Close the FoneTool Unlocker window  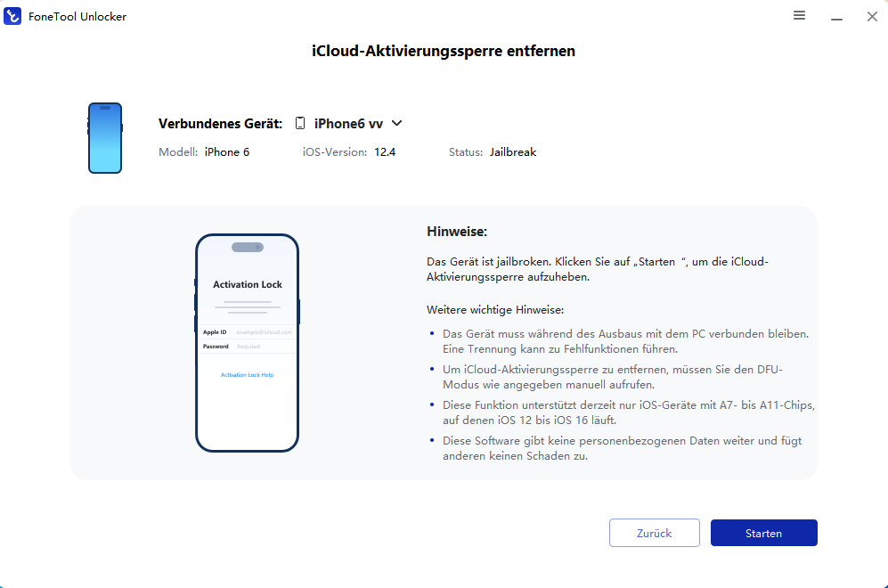pyautogui.click(x=871, y=16)
